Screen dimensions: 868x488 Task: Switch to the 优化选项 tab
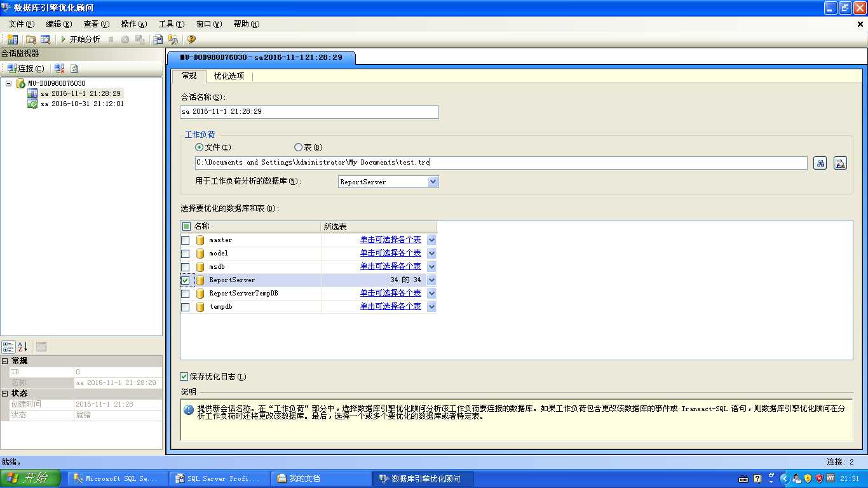coord(229,76)
